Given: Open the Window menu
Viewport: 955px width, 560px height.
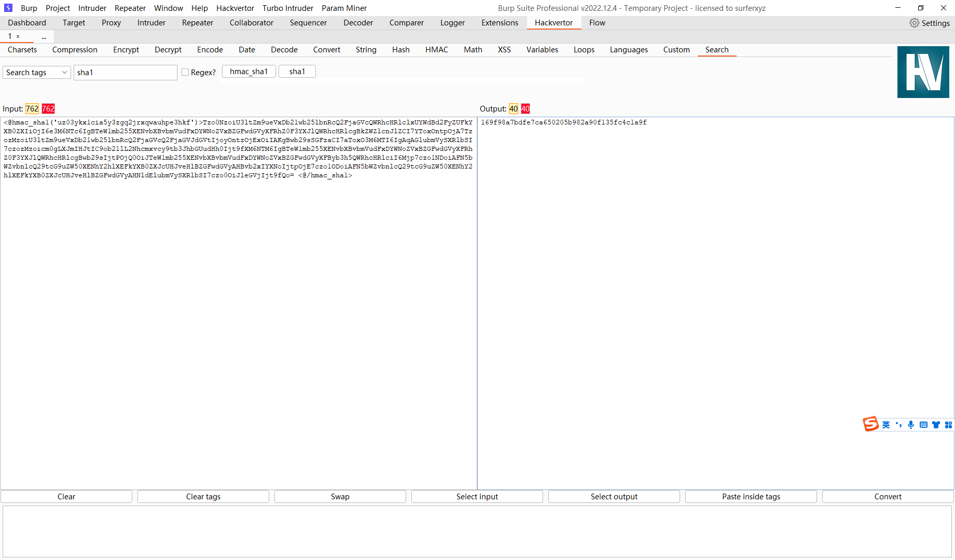Looking at the screenshot, I should 169,8.
